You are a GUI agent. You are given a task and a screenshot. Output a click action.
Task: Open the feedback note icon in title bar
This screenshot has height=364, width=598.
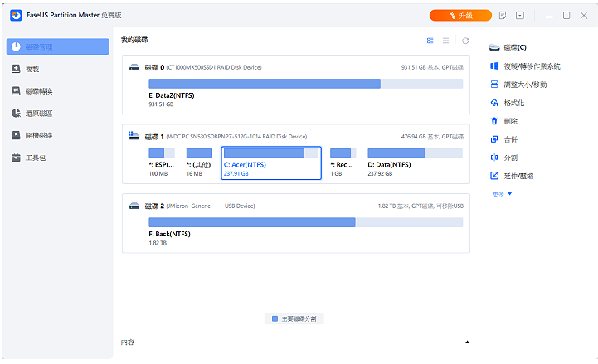click(x=503, y=15)
